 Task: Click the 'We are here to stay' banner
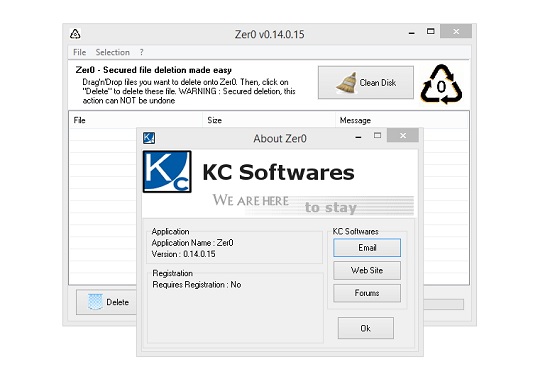[313, 204]
